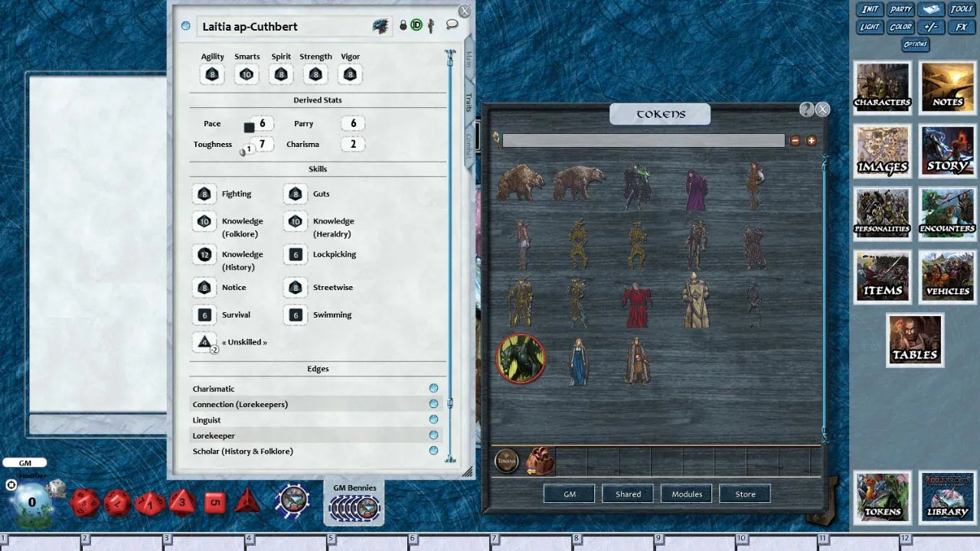Open the Charismatic edge link

click(433, 389)
